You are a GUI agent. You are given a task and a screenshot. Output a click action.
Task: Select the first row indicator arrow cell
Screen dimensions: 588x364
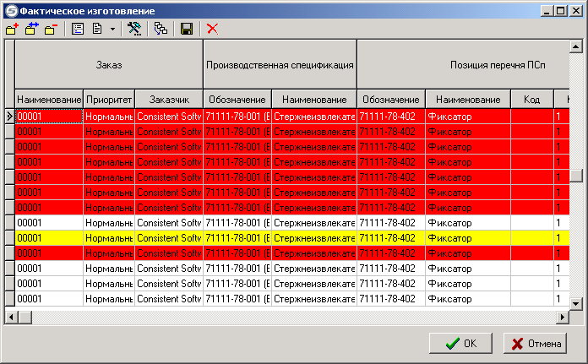click(x=9, y=117)
